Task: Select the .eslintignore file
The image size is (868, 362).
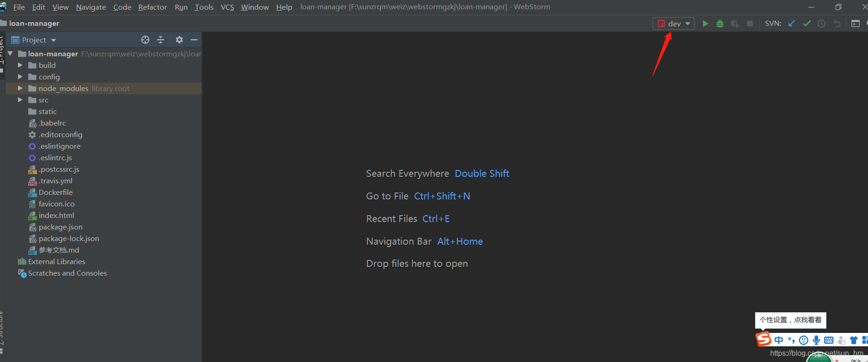Action: 54,146
